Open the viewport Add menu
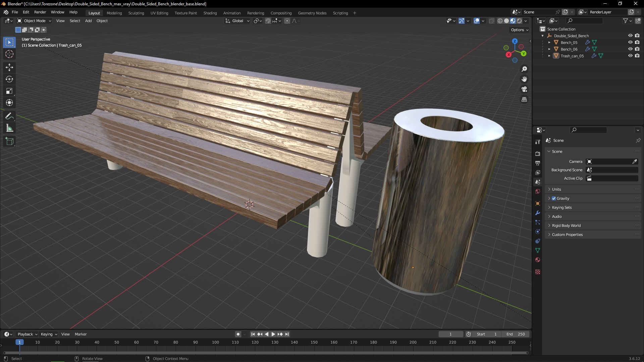 click(x=88, y=21)
